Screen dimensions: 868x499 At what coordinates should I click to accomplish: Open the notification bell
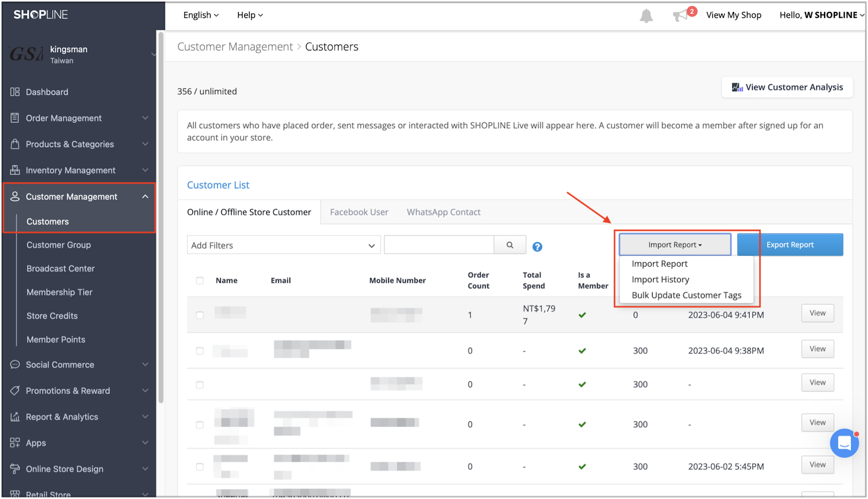click(646, 16)
